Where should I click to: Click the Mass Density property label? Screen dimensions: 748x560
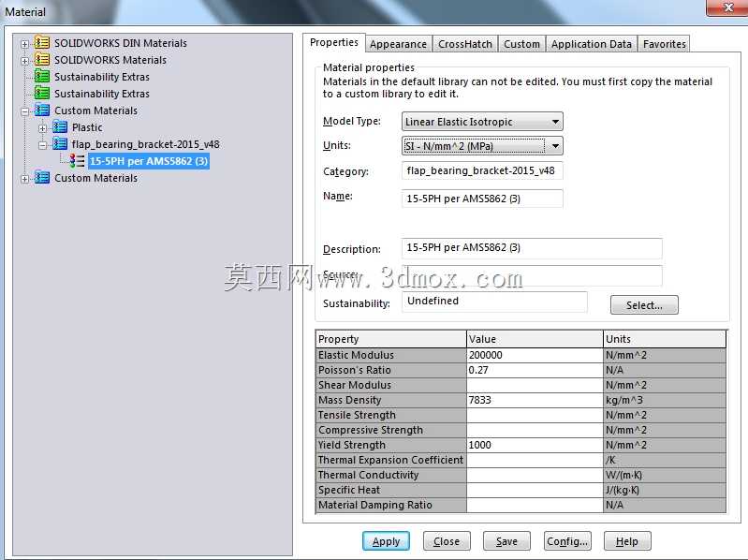[x=350, y=400]
